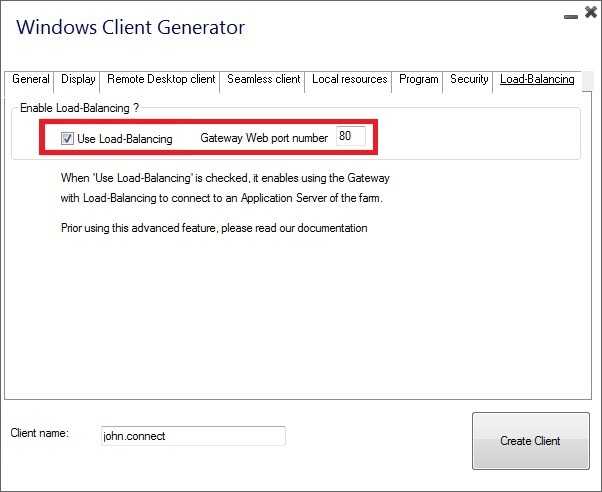Select the Load-Balancing tab
The height and width of the screenshot is (492, 602).
coord(537,80)
